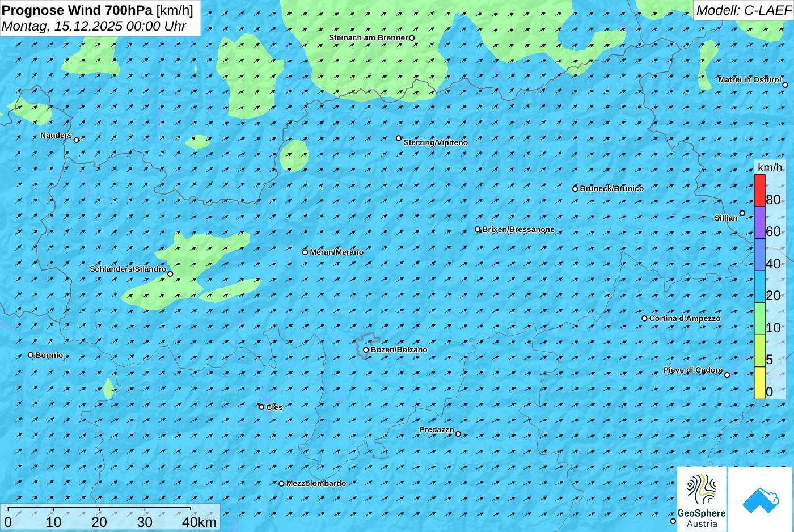Click the Matrei in Osttirol marker
The height and width of the screenshot is (532, 794).
click(785, 85)
